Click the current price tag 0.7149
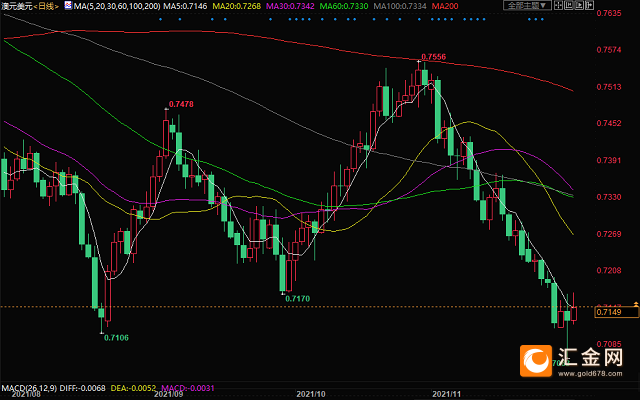The image size is (640, 400). [616, 312]
